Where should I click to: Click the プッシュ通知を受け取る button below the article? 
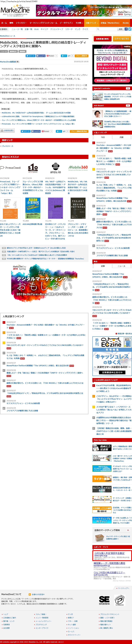coord(79,131)
